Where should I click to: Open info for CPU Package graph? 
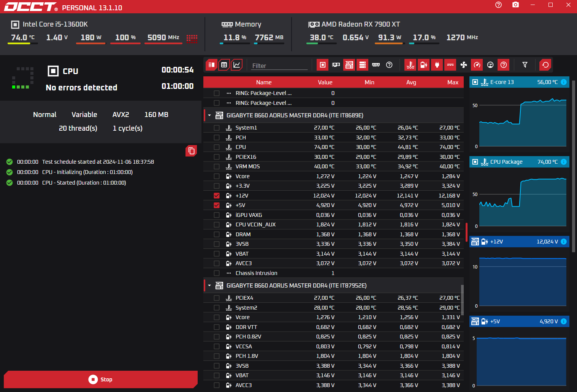[x=564, y=162]
